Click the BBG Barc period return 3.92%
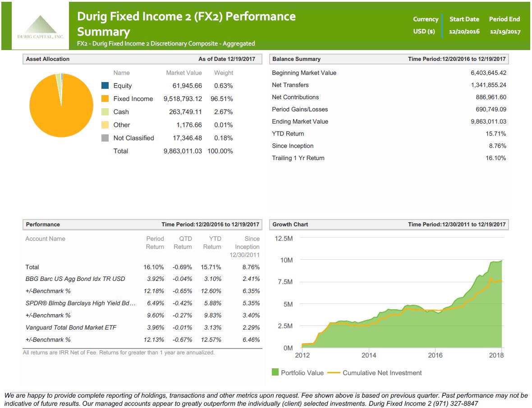 pos(156,279)
